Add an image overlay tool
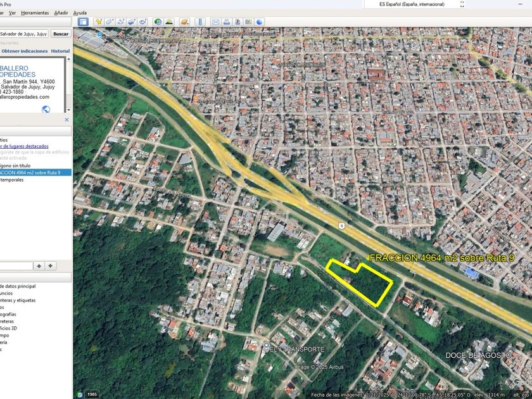This screenshot has width=532, height=399. [132, 22]
